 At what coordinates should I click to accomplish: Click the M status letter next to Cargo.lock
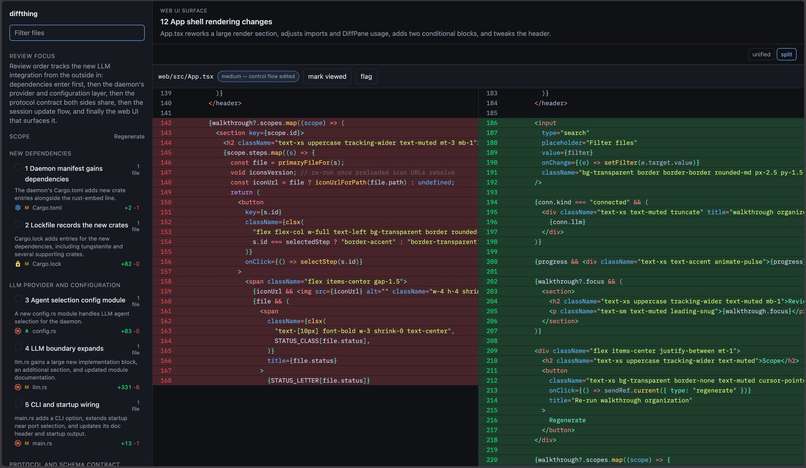[x=27, y=264]
